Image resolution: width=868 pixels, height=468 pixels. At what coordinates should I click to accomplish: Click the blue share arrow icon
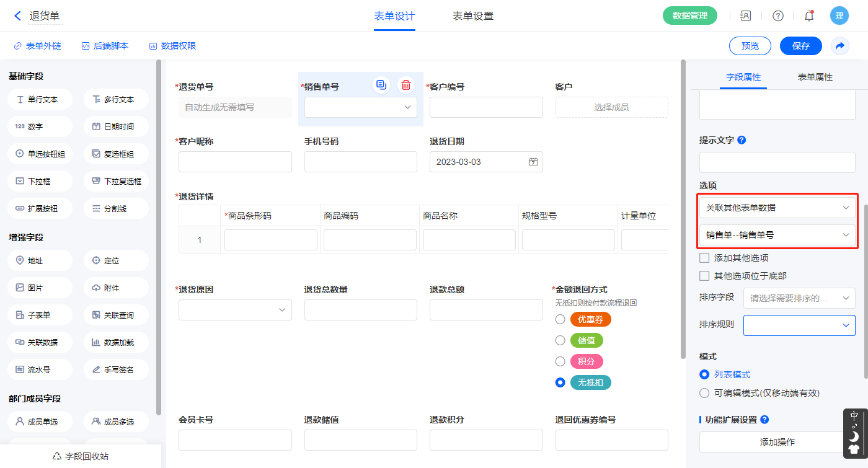[840, 46]
